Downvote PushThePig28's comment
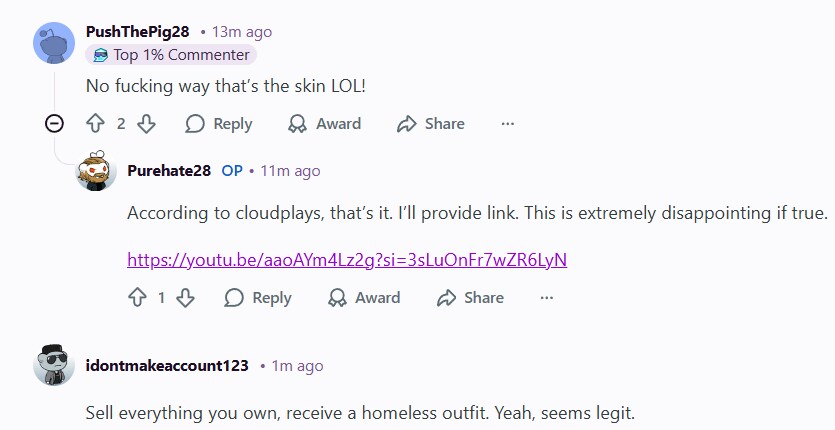The height and width of the screenshot is (430, 835). tap(146, 124)
